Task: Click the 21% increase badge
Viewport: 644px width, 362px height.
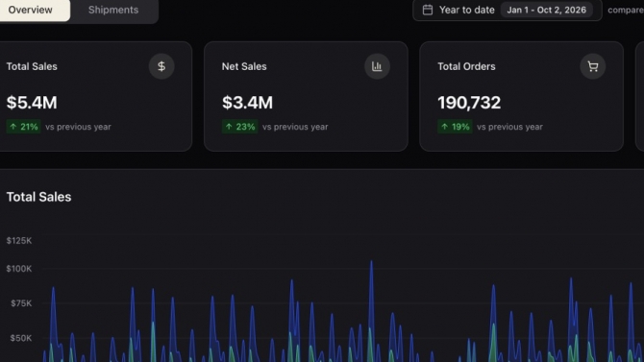Action: 23,127
